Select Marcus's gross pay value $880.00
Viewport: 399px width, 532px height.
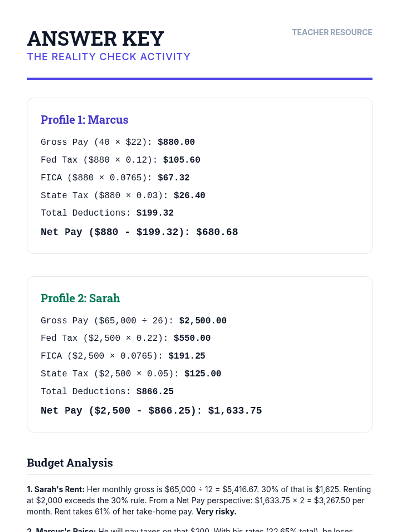pos(176,142)
